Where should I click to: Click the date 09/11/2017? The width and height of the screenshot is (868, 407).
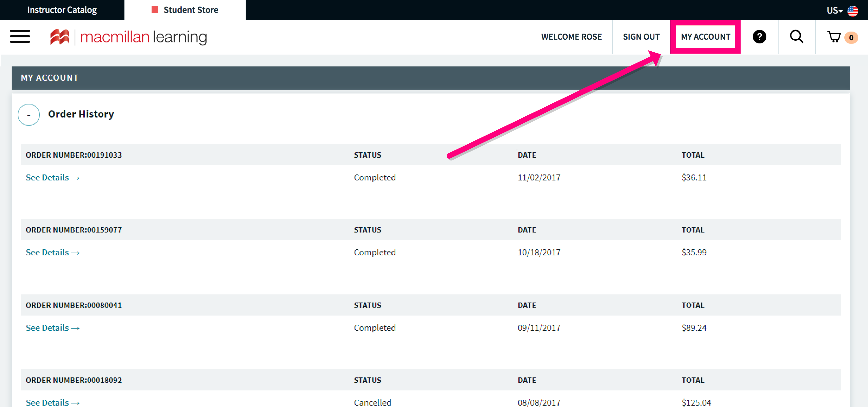tap(539, 328)
